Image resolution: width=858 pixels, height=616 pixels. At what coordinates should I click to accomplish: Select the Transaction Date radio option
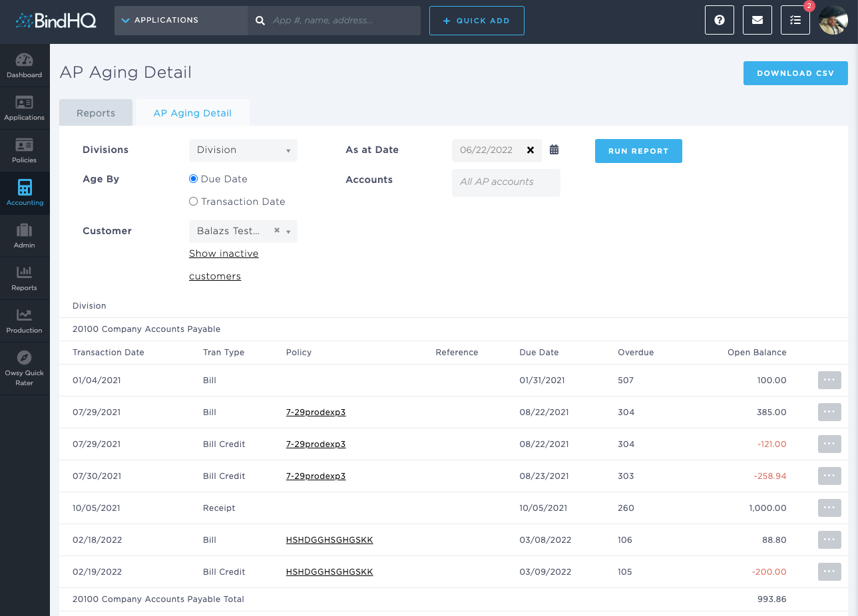pyautogui.click(x=194, y=202)
